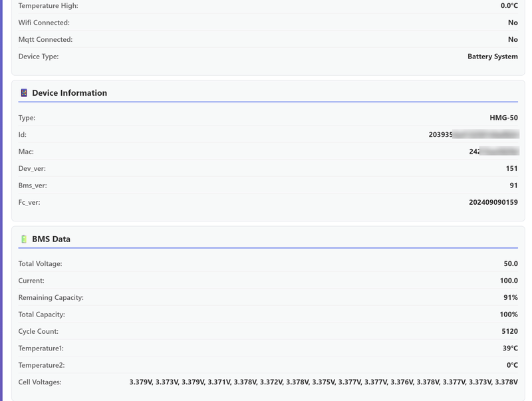Screen dimensions: 532x401
Task: Click the BMS Data heading text
Action: pos(51,239)
